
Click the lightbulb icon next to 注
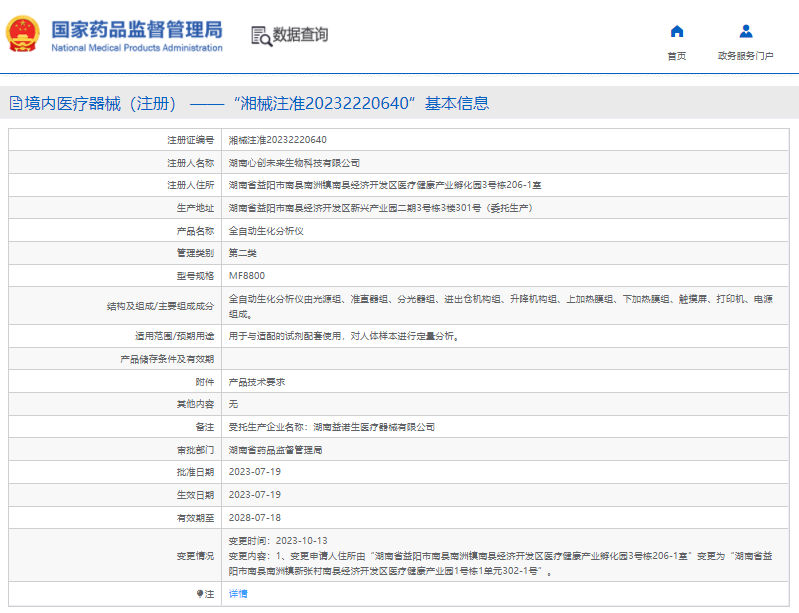200,594
